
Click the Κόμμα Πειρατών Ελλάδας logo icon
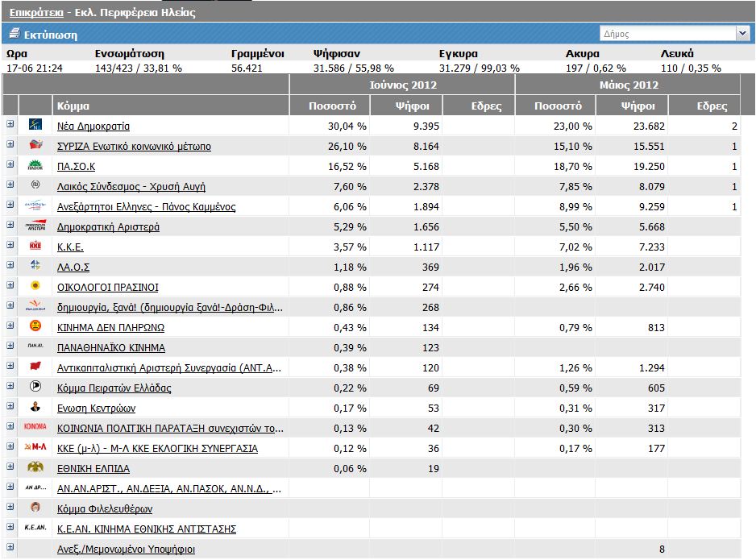[35, 388]
